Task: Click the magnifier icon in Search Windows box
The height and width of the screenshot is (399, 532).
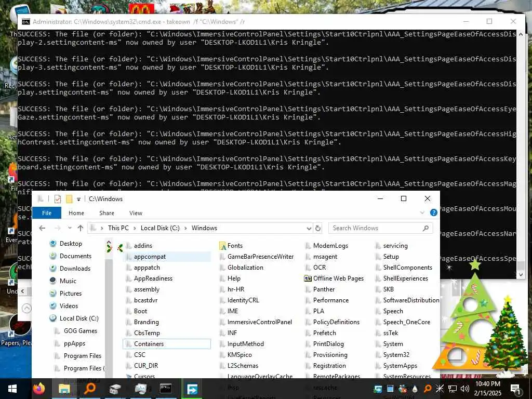Action: 426,228
